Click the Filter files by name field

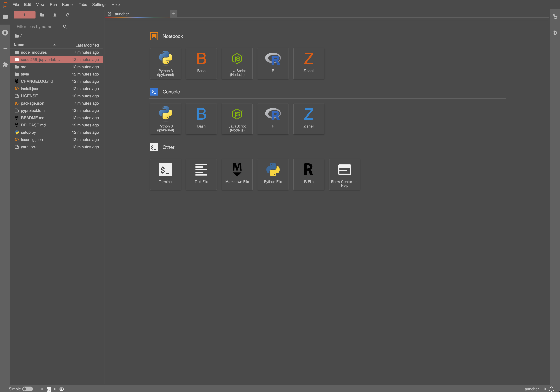pyautogui.click(x=37, y=27)
